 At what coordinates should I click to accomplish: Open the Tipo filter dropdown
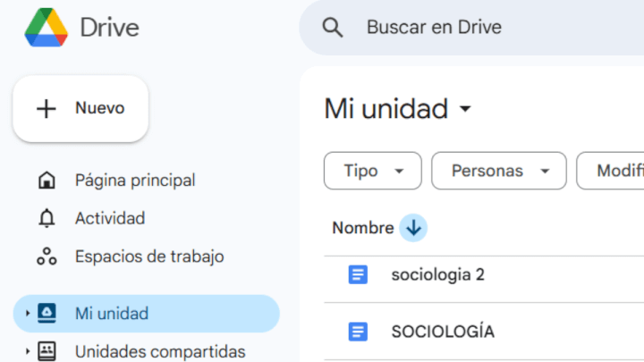(372, 171)
